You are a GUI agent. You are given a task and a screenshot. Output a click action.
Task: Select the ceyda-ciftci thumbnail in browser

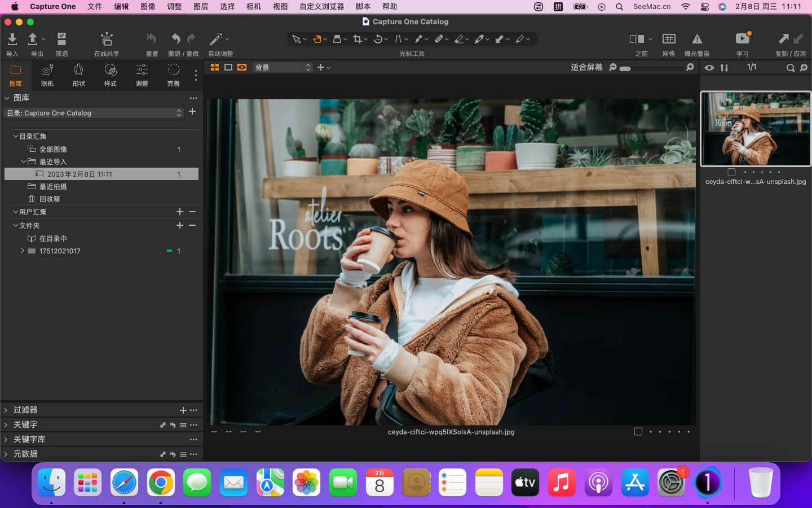755,129
